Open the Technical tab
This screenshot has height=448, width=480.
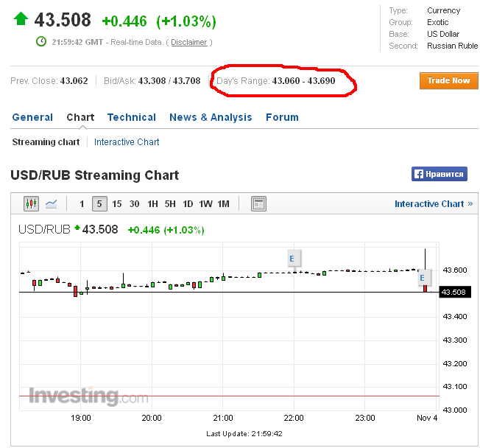(x=132, y=117)
